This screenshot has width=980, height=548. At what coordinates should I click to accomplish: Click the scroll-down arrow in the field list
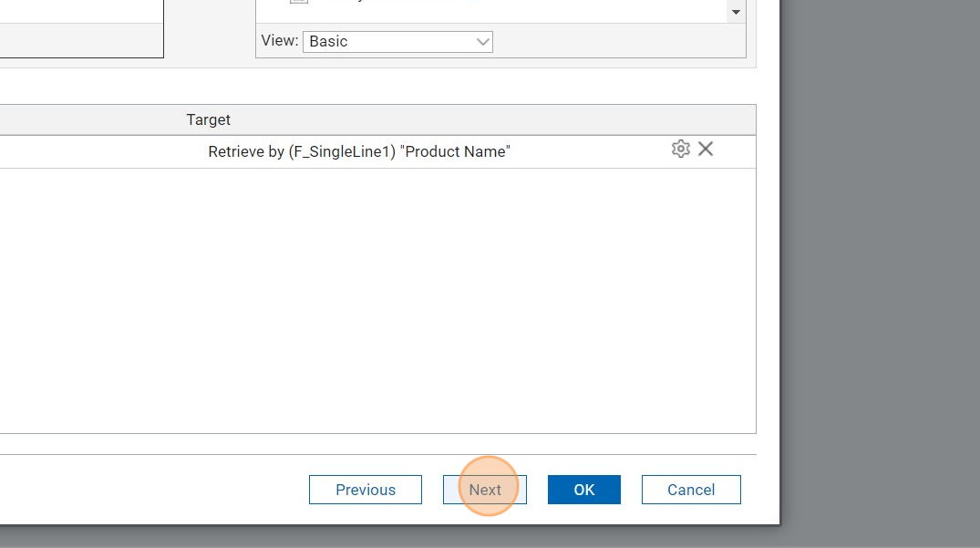(735, 12)
